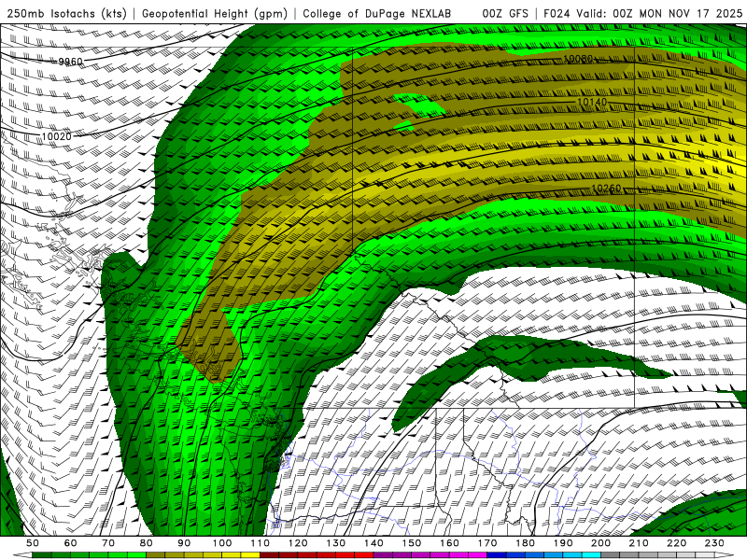Click the 190 value on the color scale
The width and height of the screenshot is (747, 560).
click(563, 543)
